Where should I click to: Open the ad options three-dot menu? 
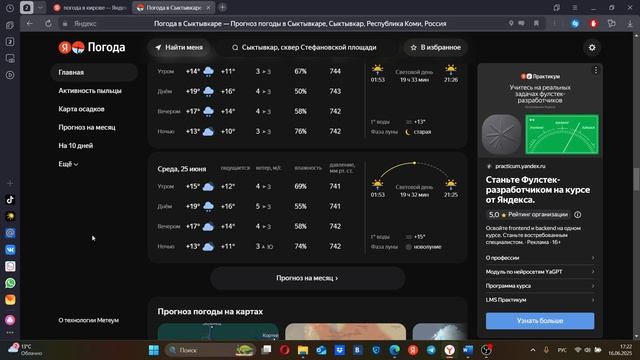596,70
